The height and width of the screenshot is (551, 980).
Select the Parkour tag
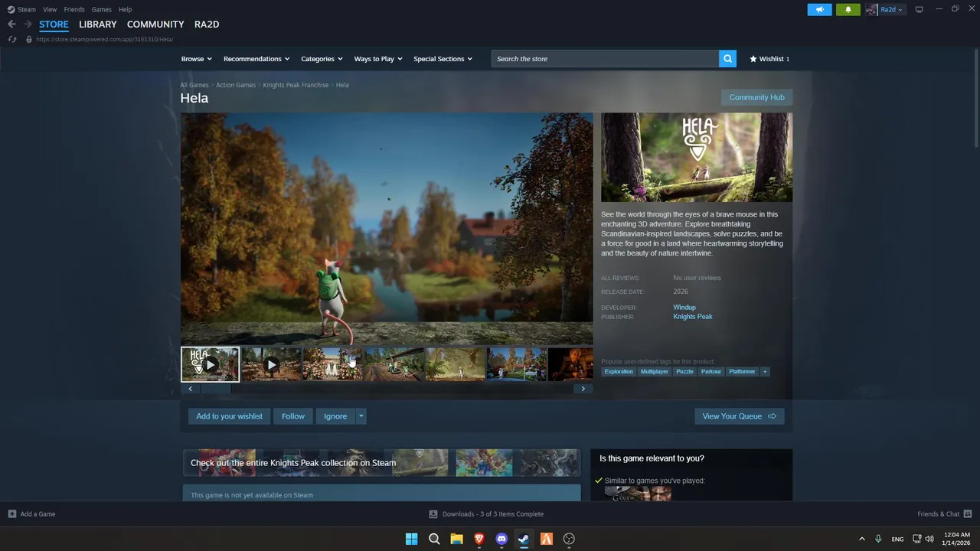711,371
